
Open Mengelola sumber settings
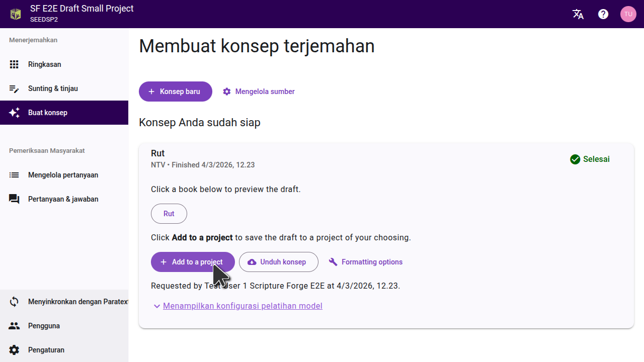pos(259,92)
